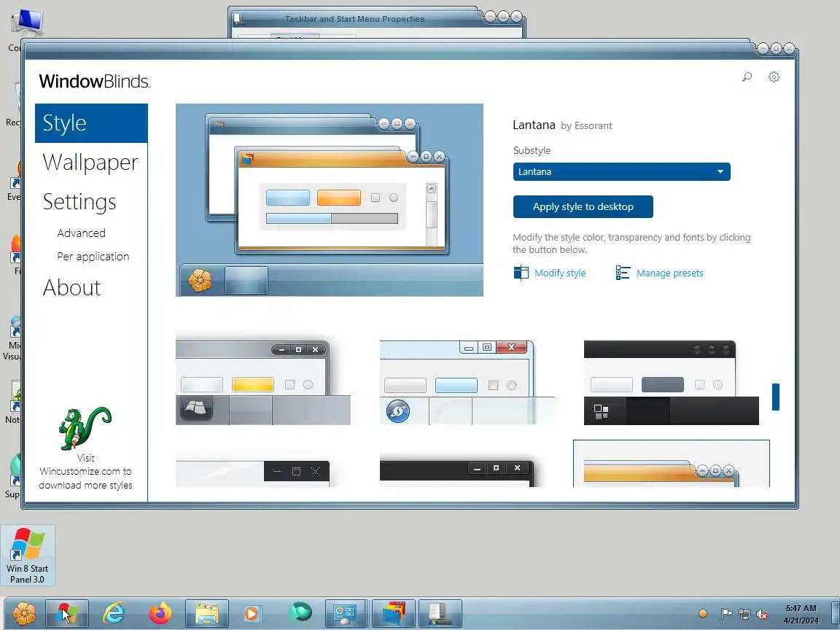Viewport: 840px width, 630px height.
Task: Open Internet Explorer from the taskbar
Action: coord(114,614)
